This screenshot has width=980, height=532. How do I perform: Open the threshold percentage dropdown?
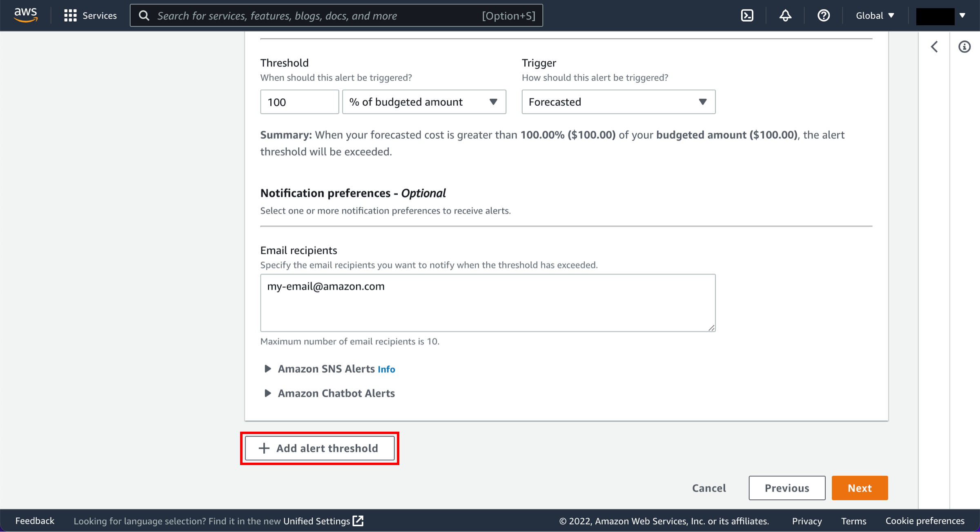pos(423,102)
